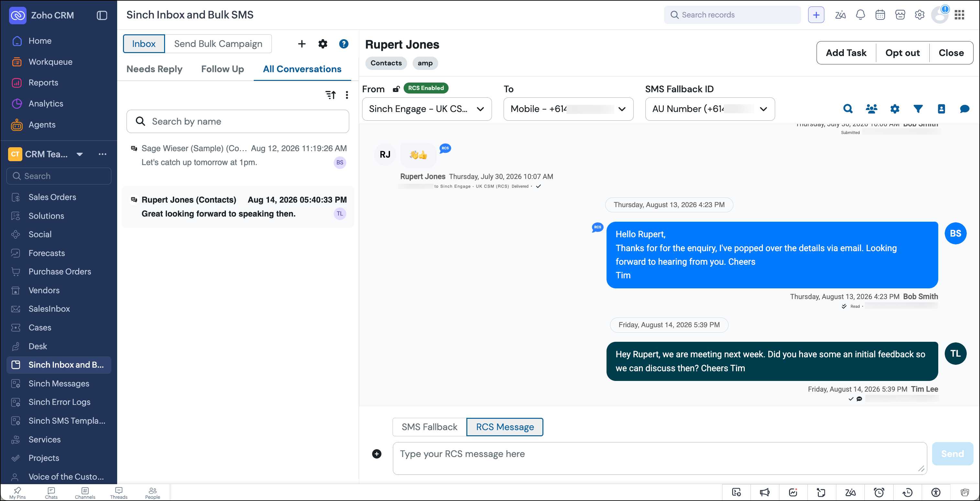Screen dimensions: 980x501
Task: Click the Send button
Action: (x=952, y=453)
